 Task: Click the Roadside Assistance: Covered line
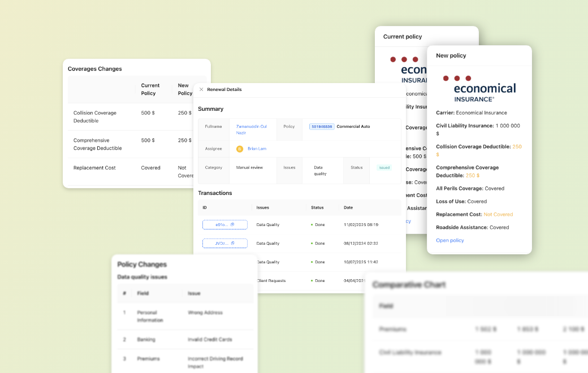[473, 228]
